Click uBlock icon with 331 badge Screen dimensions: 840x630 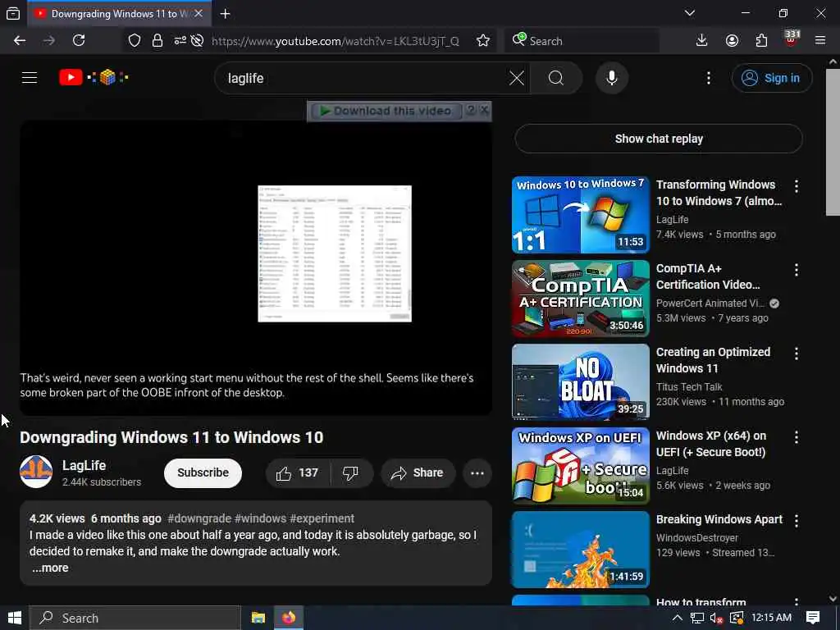tap(792, 39)
